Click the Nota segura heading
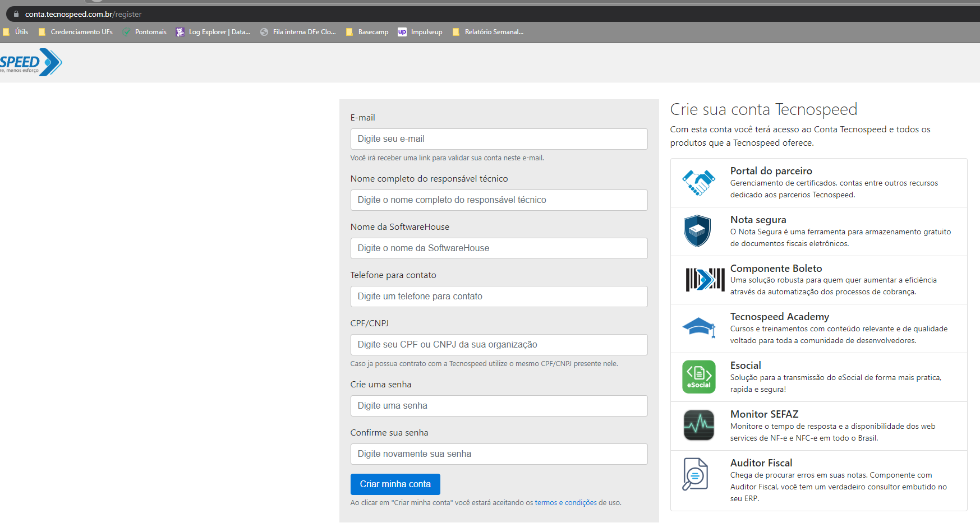Screen dimensions: 980x532 pyautogui.click(x=758, y=220)
